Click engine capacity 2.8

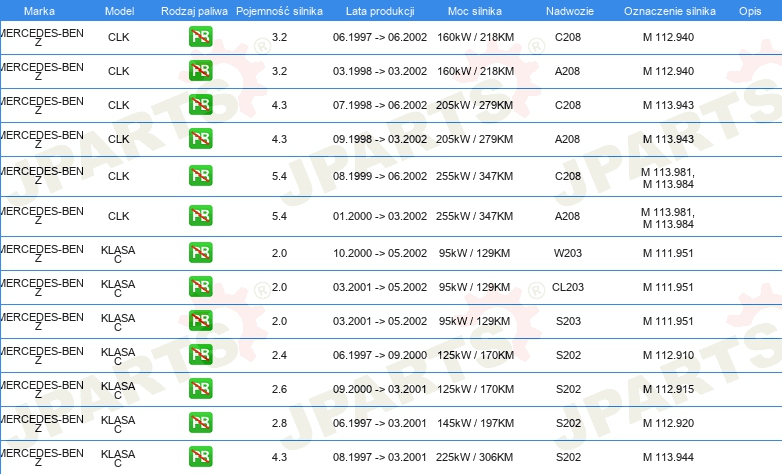click(x=279, y=423)
